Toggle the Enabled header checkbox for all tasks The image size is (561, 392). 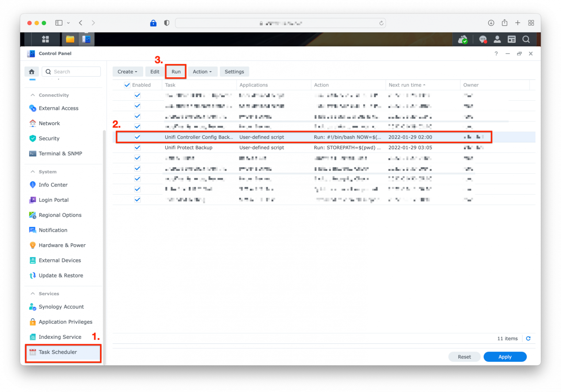click(x=127, y=85)
